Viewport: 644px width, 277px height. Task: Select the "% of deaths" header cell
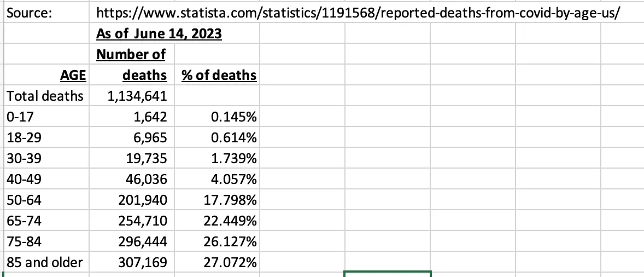219,75
